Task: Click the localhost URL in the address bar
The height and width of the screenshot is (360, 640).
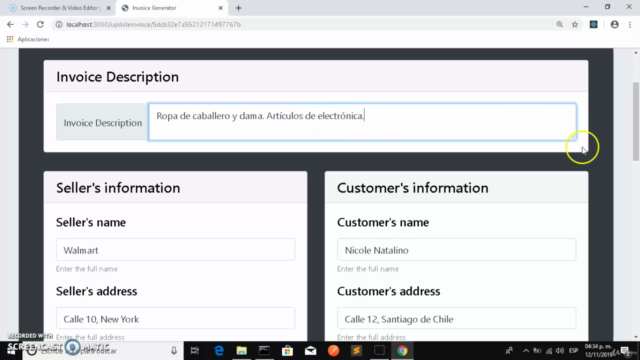Action: click(153, 24)
